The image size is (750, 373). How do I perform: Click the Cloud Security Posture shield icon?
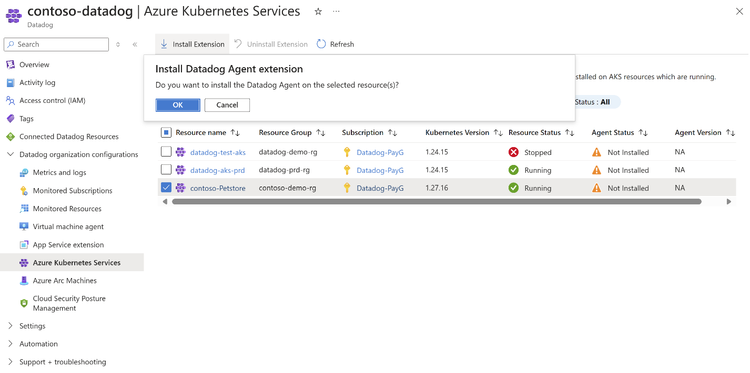(x=24, y=303)
